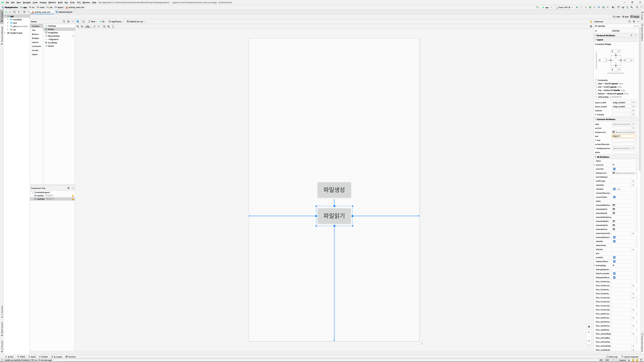644x362 pixels.
Task: Switch to Code view mode
Action: point(616,17)
